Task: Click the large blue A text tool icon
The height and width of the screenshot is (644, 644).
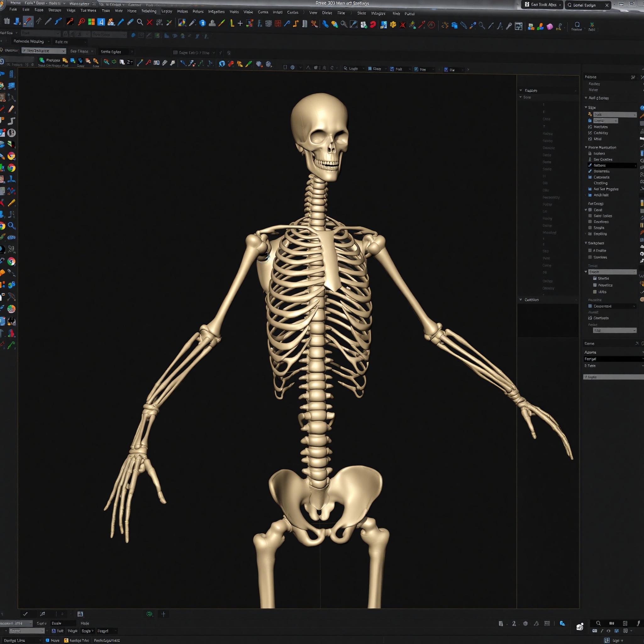Action: click(x=101, y=22)
